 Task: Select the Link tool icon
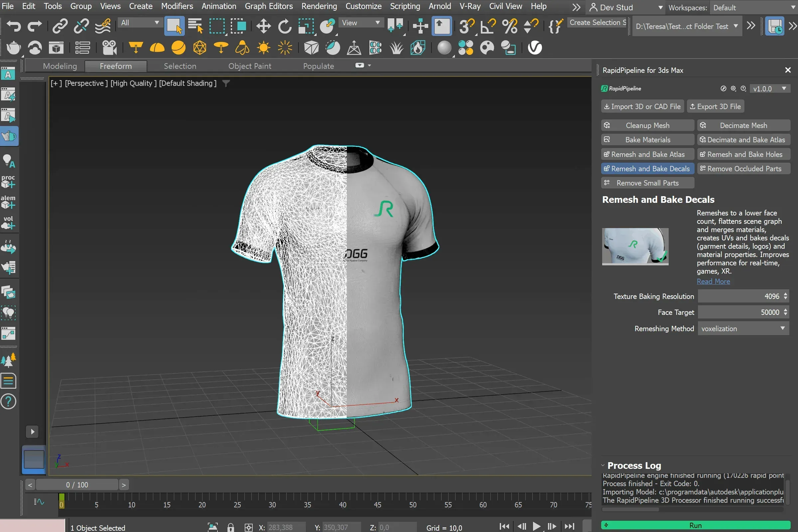60,26
